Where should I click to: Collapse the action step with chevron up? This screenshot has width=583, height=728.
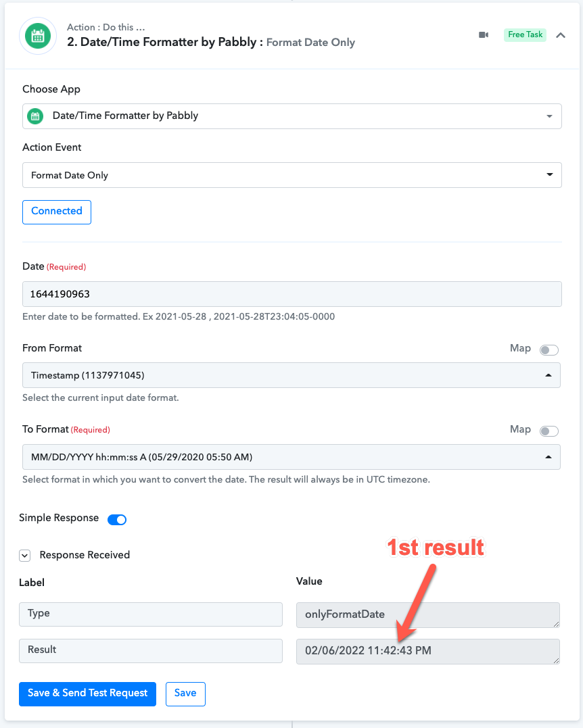[561, 35]
